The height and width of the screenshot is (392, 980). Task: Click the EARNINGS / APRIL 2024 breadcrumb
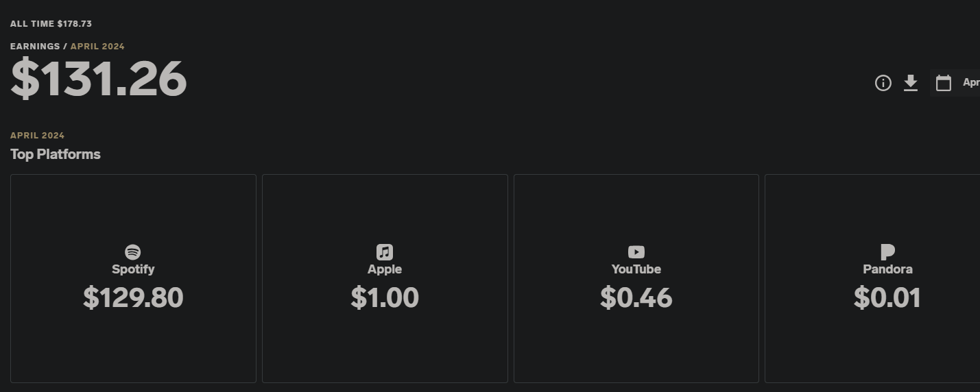pos(67,47)
